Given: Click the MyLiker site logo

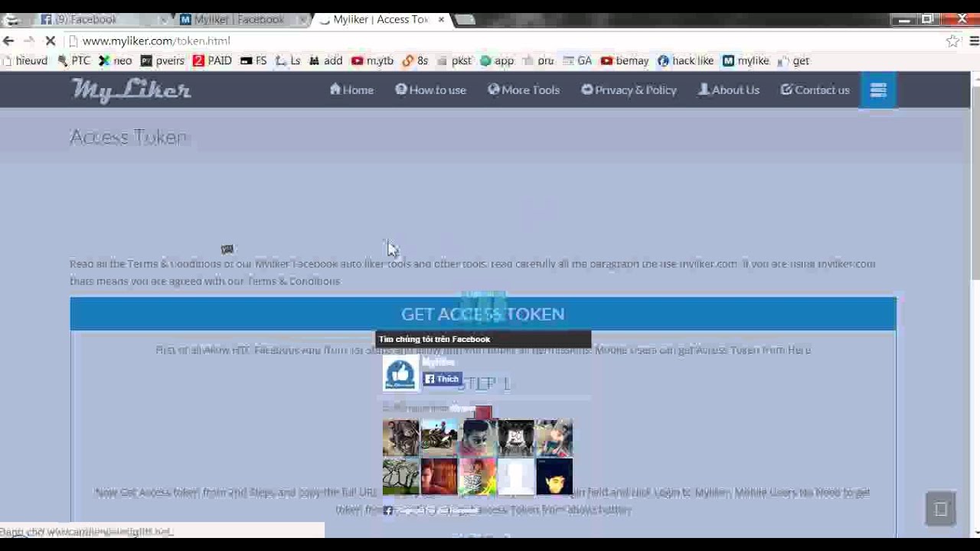Looking at the screenshot, I should pos(132,90).
